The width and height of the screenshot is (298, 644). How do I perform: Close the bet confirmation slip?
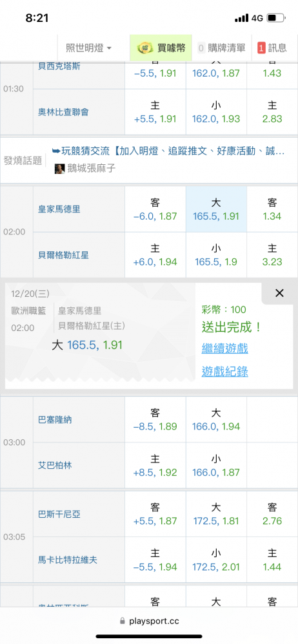coord(279,293)
